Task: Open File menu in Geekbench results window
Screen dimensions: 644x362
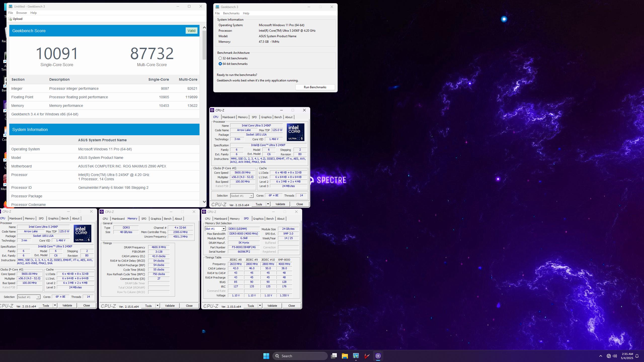Action: (x=11, y=13)
